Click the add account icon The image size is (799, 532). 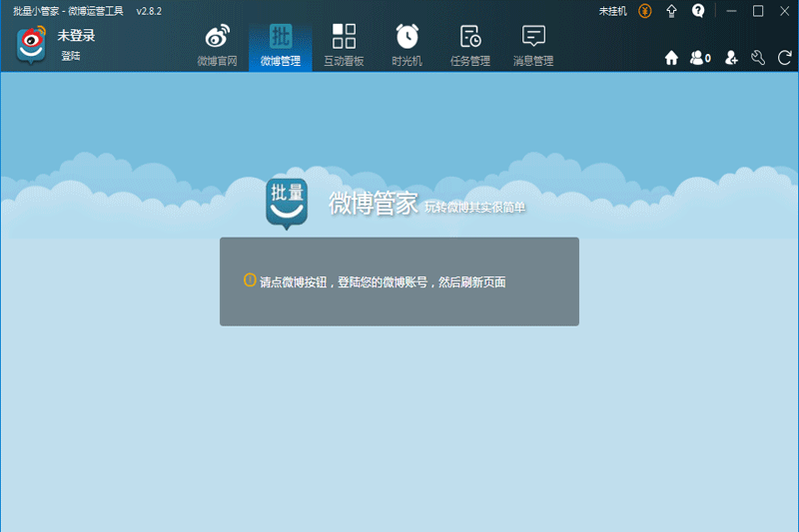[x=731, y=58]
